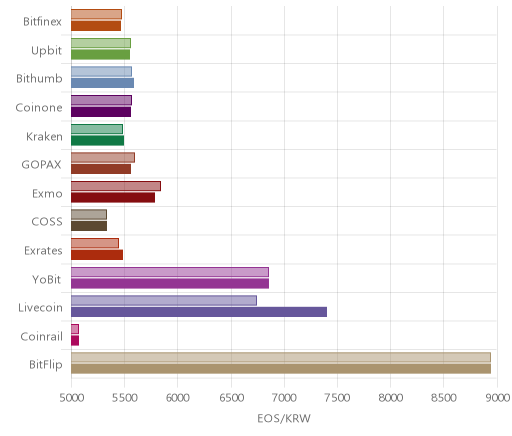Select the Bithumb dark blue bar

(x=103, y=83)
